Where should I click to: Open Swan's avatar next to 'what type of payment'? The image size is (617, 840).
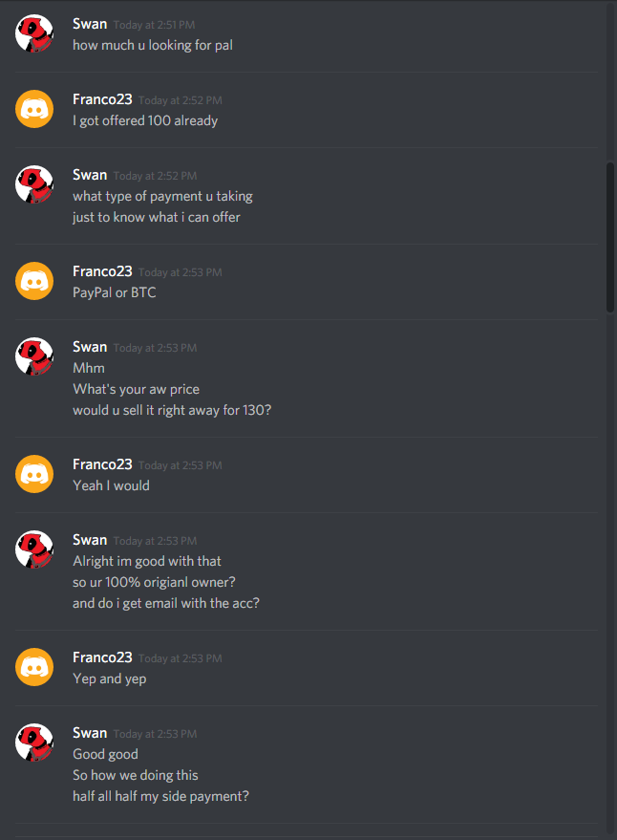34,184
